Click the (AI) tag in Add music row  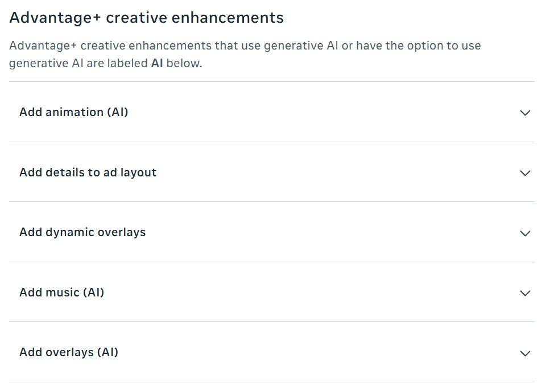click(x=93, y=292)
